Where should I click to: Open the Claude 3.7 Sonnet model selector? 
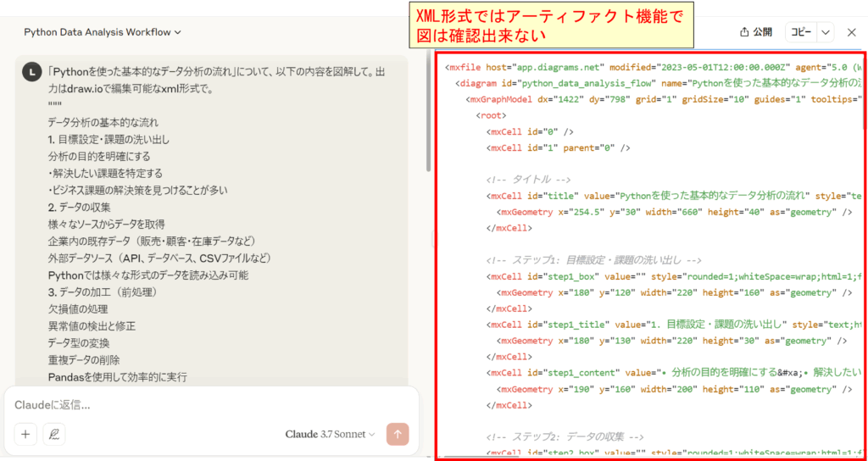331,434
